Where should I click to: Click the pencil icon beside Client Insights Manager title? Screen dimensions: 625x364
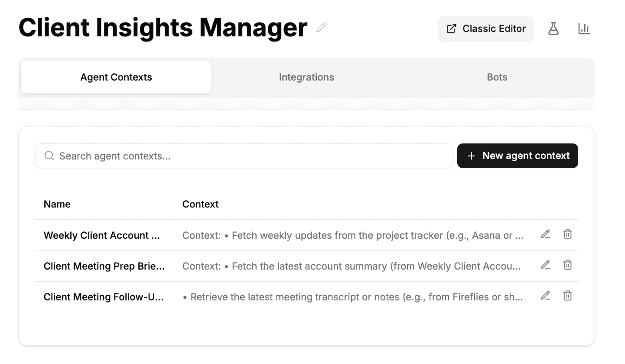(321, 27)
